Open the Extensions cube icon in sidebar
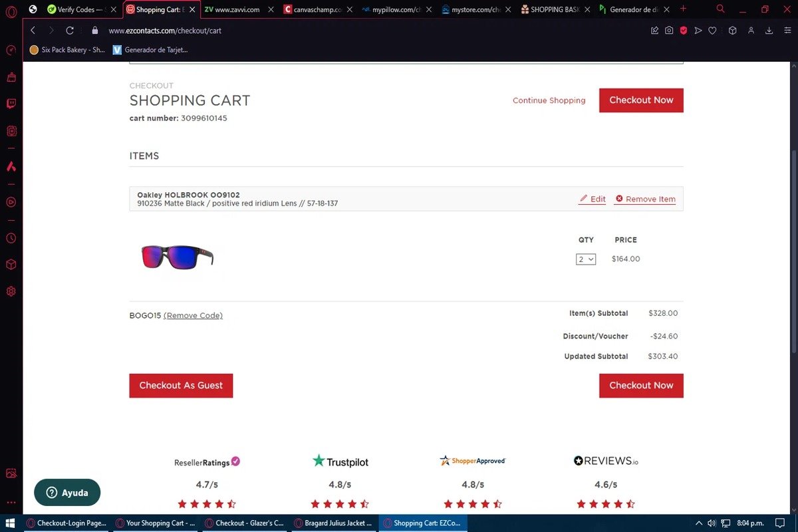Image resolution: width=798 pixels, height=532 pixels. coord(11,265)
